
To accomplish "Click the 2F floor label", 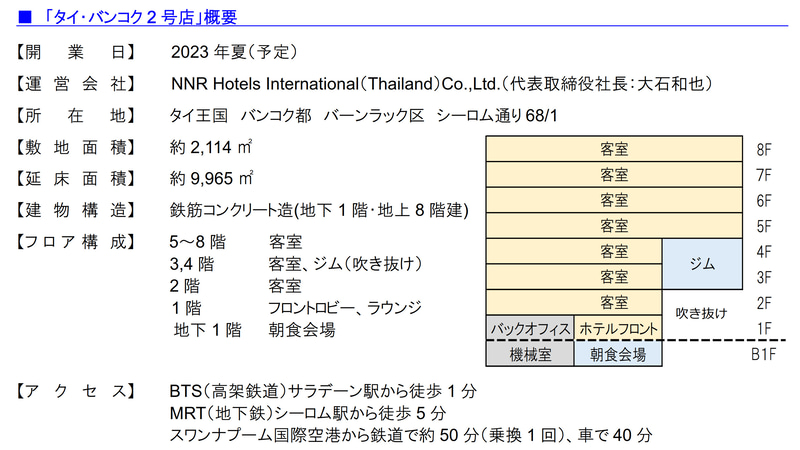I will coord(764,303).
